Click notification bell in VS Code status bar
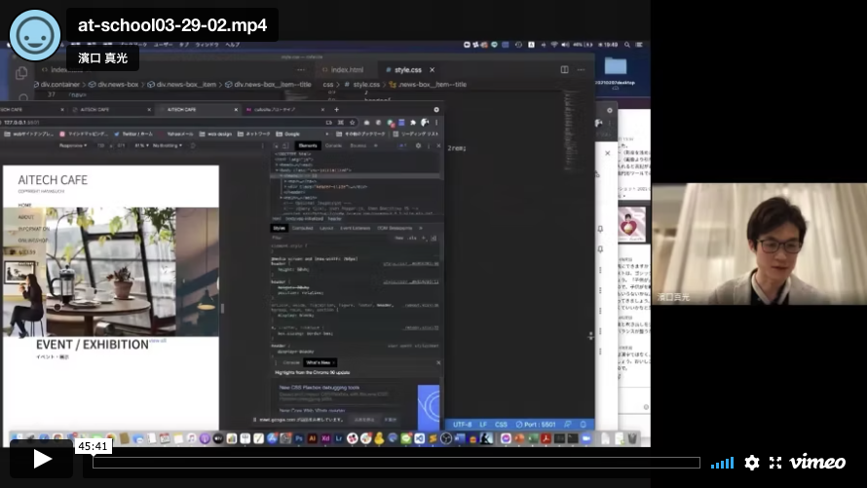This screenshot has height=488, width=868. 583,425
